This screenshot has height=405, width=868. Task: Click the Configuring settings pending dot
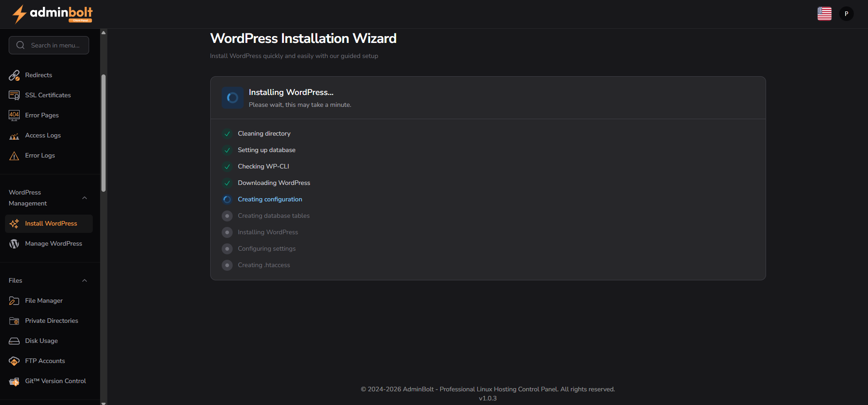tap(227, 249)
